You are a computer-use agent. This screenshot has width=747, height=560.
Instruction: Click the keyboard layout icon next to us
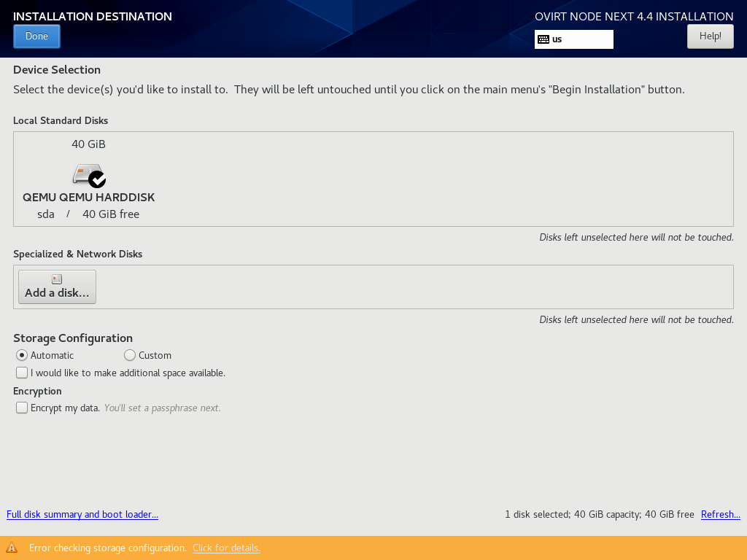click(x=543, y=39)
